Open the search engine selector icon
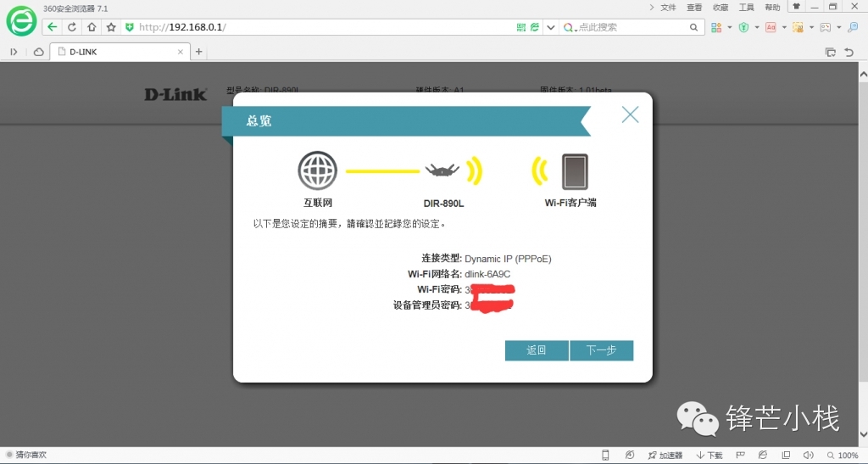Screen dimensions: 868x464 click(569, 27)
